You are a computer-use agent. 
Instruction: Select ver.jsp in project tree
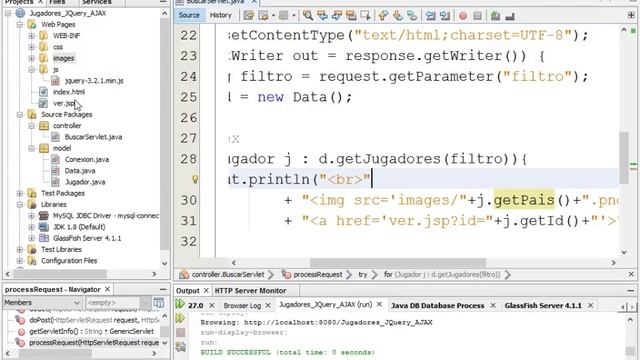pyautogui.click(x=64, y=103)
